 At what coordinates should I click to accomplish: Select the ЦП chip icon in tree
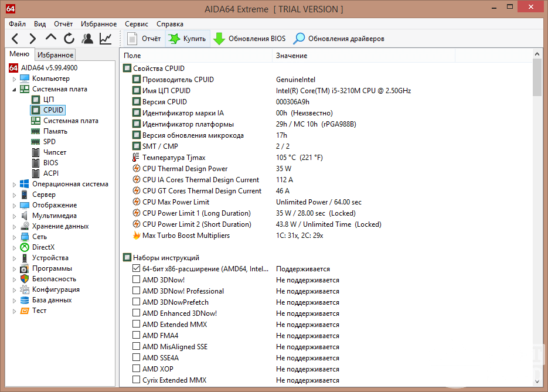pyautogui.click(x=36, y=100)
